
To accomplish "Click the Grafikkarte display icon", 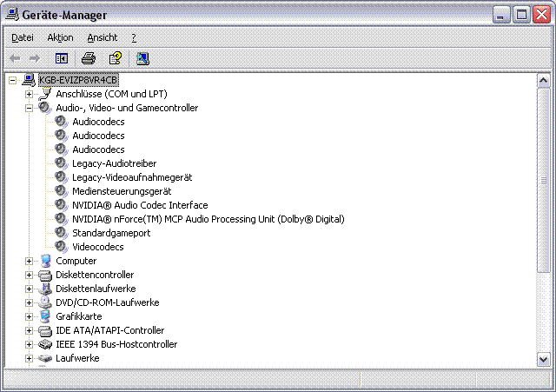I will pyautogui.click(x=45, y=316).
